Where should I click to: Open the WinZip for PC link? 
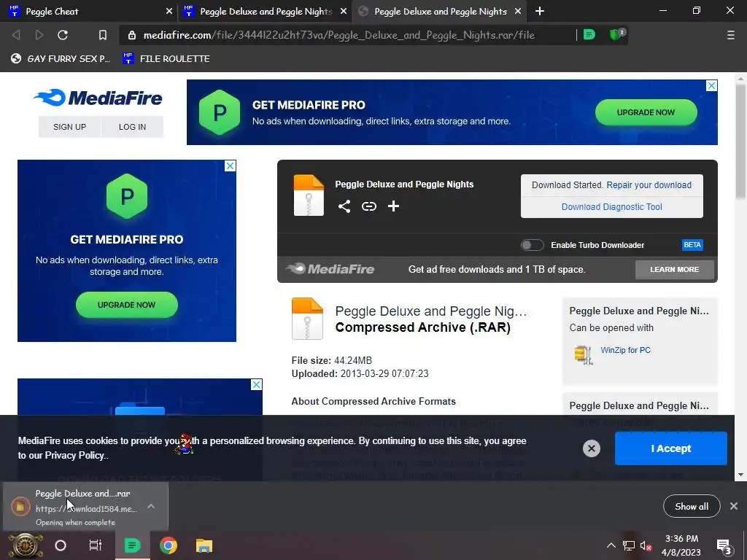625,351
